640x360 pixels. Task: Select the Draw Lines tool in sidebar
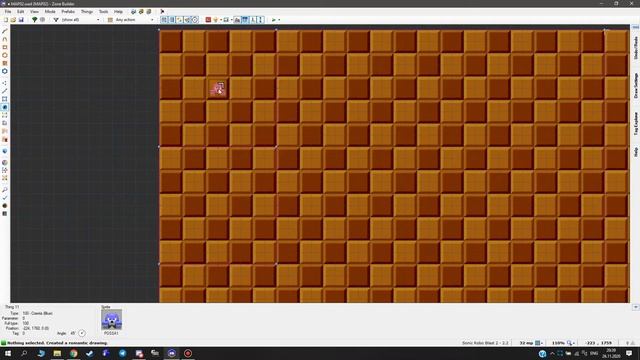(5, 31)
